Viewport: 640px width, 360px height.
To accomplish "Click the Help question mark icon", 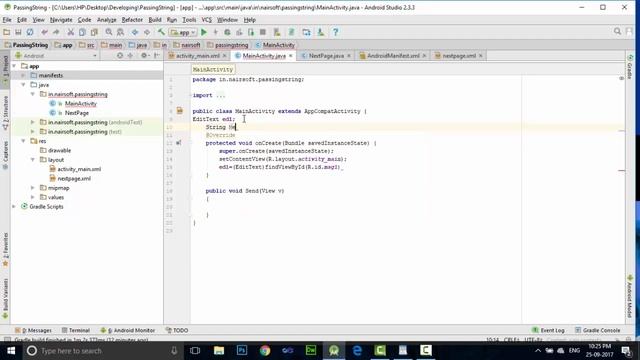I will click(x=336, y=32).
